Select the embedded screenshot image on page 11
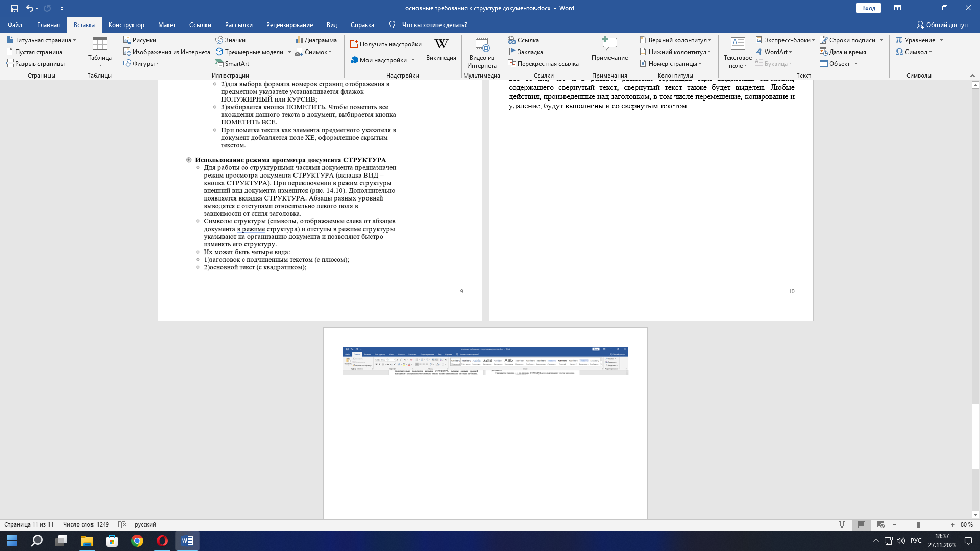This screenshot has height=551, width=980. [x=485, y=361]
